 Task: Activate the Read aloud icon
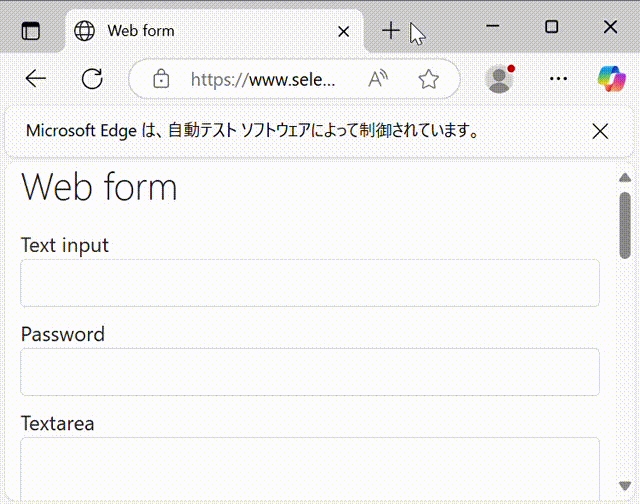pos(378,79)
